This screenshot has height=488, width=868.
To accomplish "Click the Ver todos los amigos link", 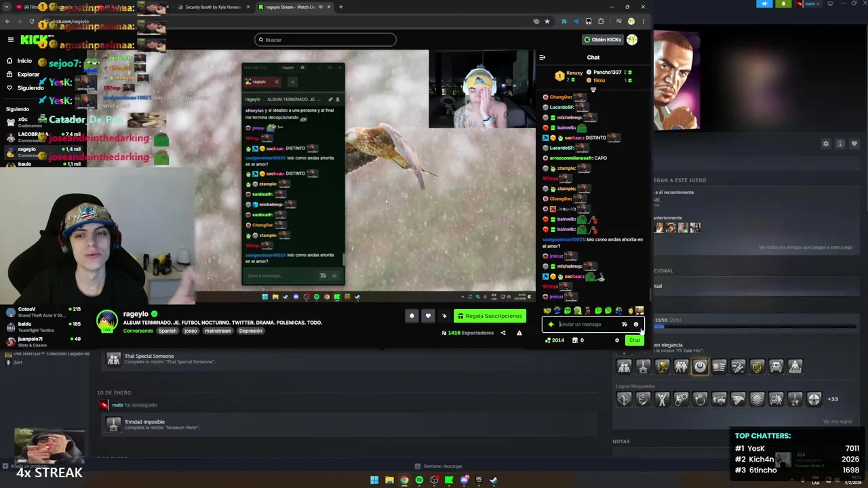I will [x=806, y=247].
